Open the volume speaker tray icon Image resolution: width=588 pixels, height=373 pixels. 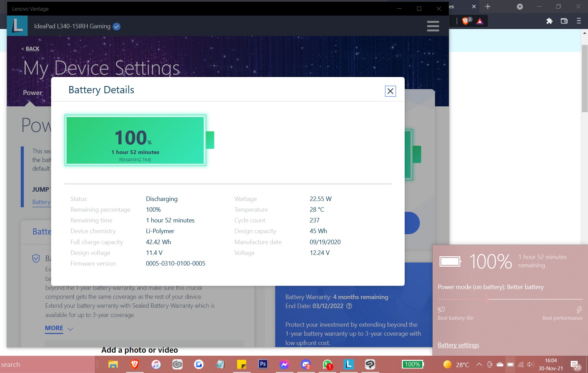coord(531,364)
